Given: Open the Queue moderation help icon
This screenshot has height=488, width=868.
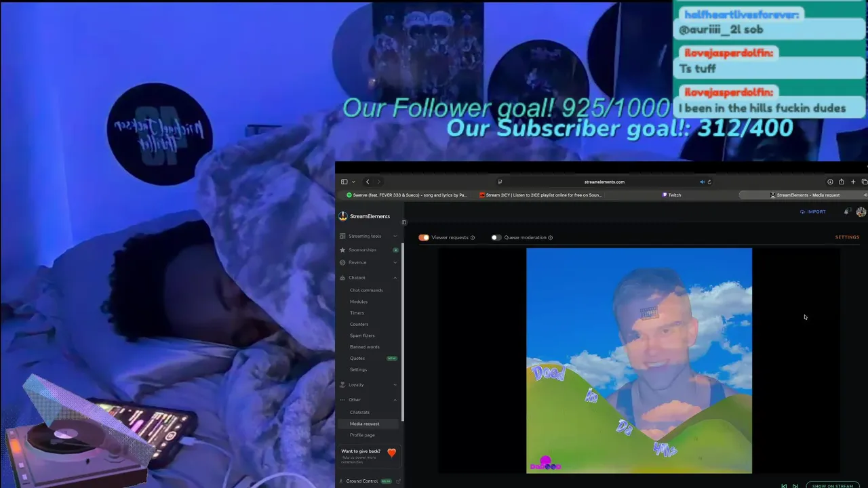Looking at the screenshot, I should pos(550,238).
